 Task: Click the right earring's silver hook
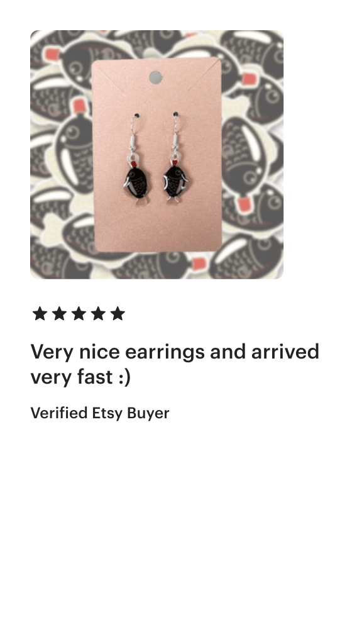[x=175, y=132]
